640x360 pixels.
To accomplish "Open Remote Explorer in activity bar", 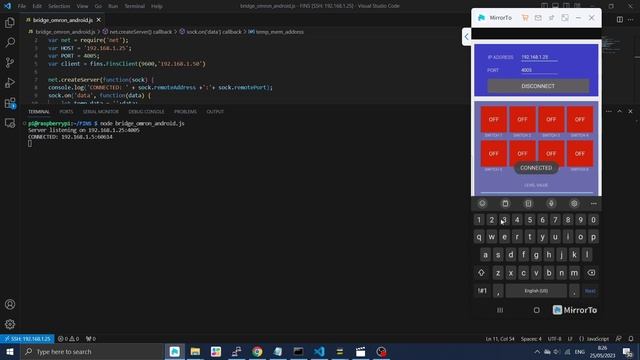I will [10, 123].
